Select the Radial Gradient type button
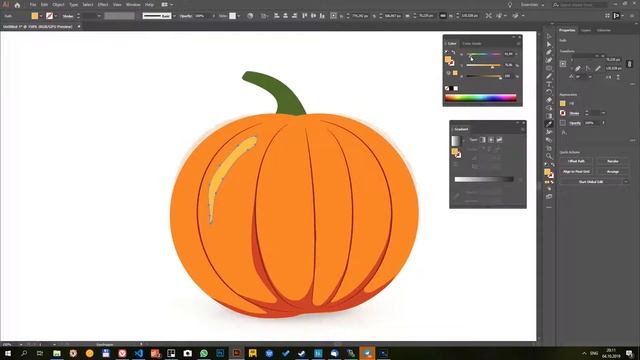The width and height of the screenshot is (640, 360). [x=491, y=140]
